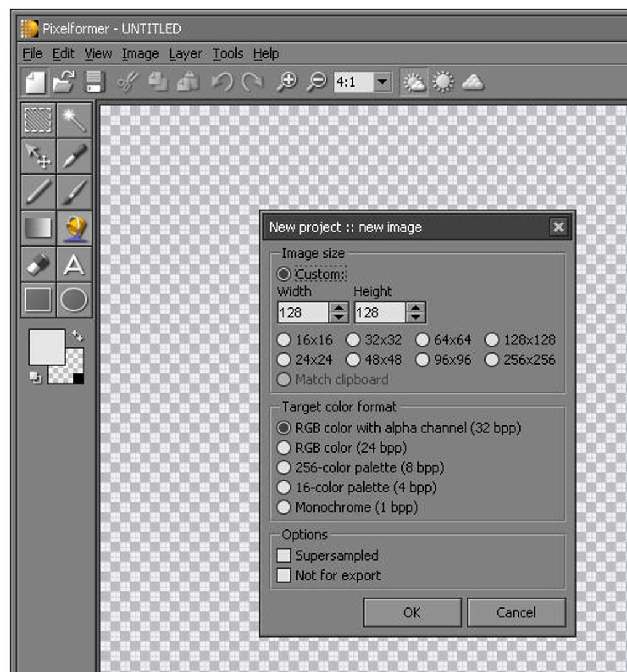The height and width of the screenshot is (672, 627).
Task: Reset colors to default icon
Action: coord(35,378)
